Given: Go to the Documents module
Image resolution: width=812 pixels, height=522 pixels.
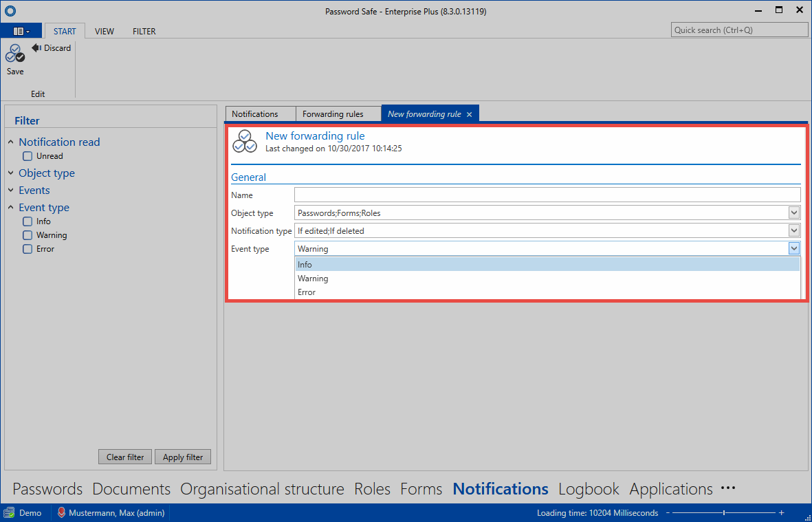Looking at the screenshot, I should 131,488.
